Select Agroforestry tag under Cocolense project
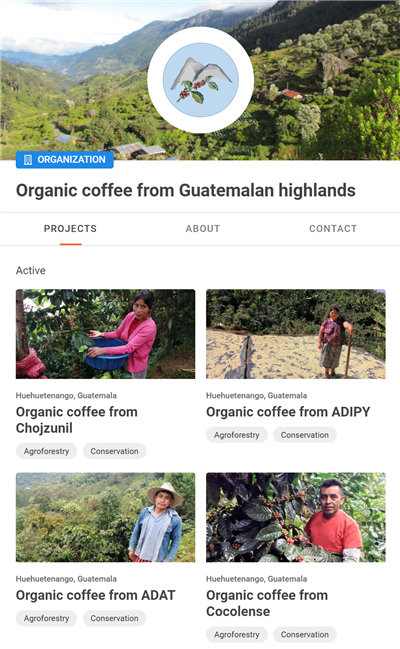This screenshot has height=649, width=400. coord(237,635)
